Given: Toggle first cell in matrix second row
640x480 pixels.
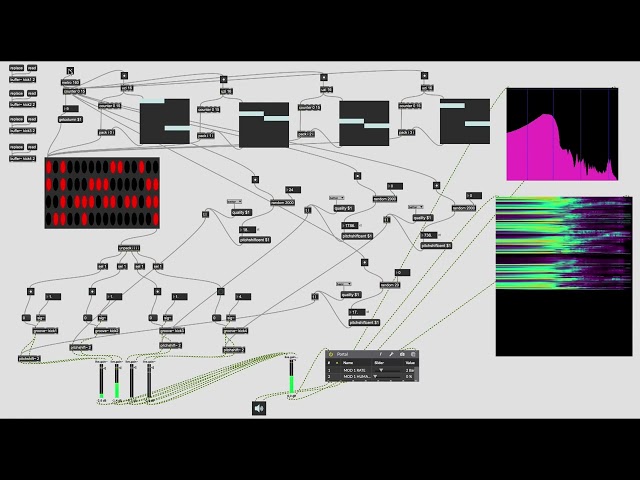Looking at the screenshot, I should pyautogui.click(x=49, y=184).
